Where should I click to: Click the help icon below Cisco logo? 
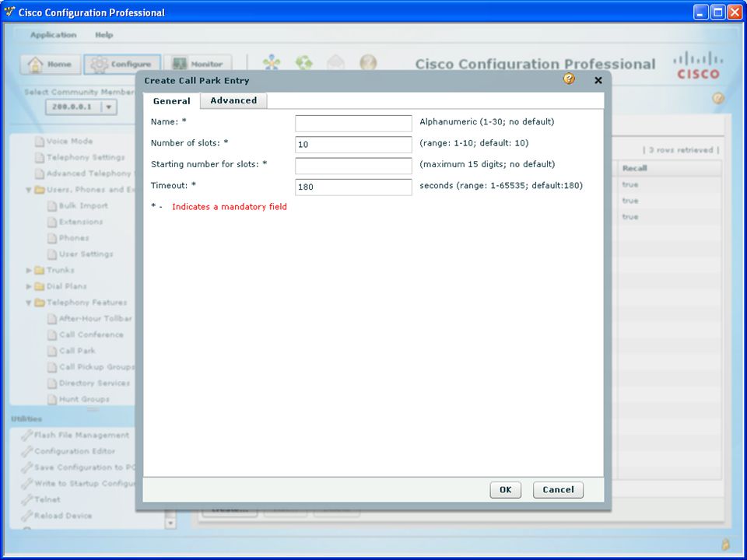[718, 98]
